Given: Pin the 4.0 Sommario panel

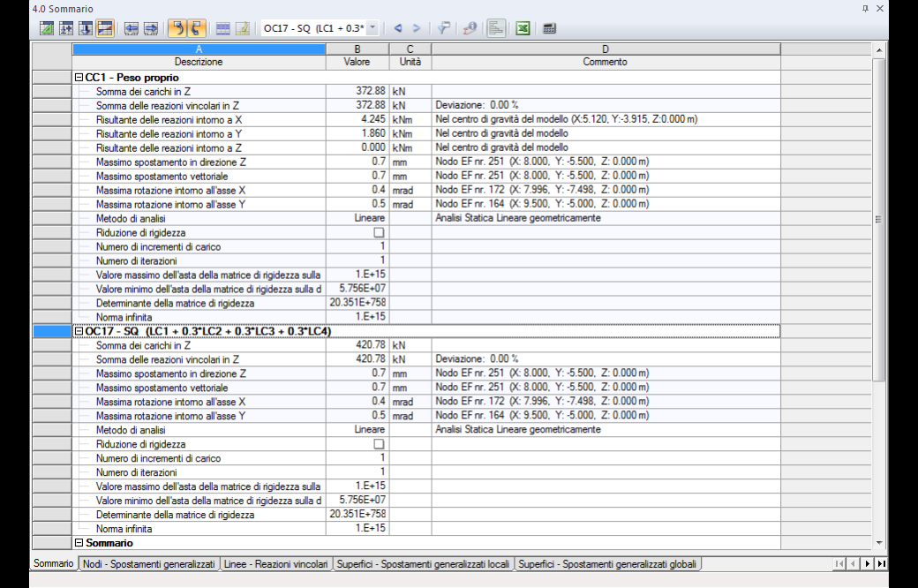Looking at the screenshot, I should coord(865,8).
